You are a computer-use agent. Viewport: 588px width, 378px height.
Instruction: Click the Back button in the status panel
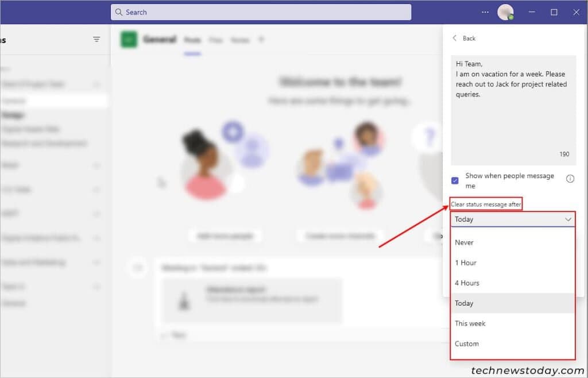(x=465, y=38)
